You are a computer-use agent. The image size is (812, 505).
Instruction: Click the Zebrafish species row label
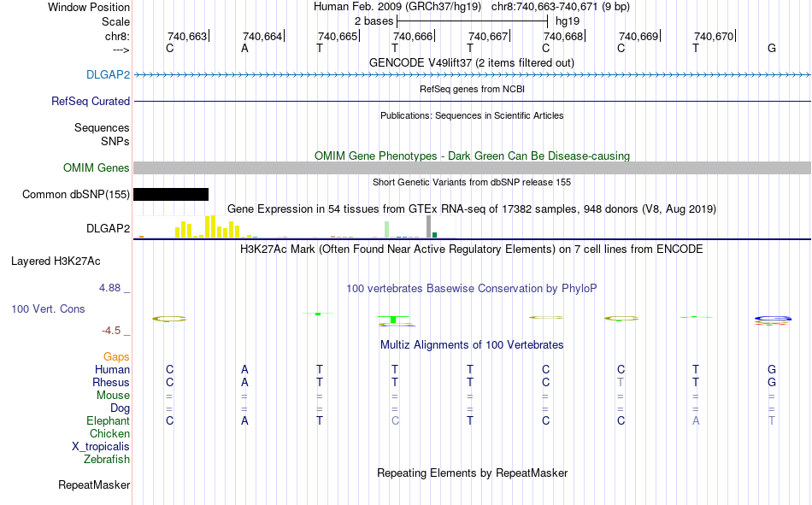click(x=107, y=459)
